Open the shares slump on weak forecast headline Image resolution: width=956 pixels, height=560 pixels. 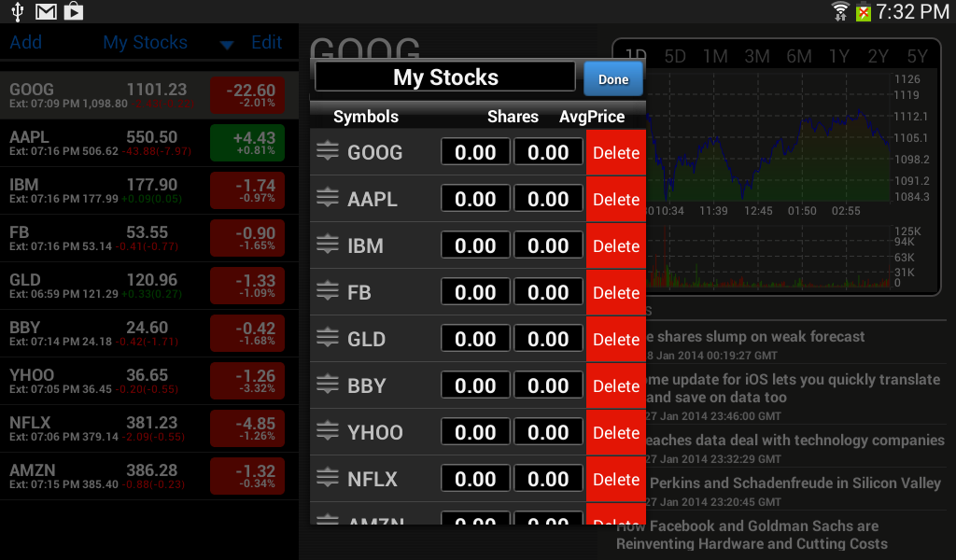754,336
